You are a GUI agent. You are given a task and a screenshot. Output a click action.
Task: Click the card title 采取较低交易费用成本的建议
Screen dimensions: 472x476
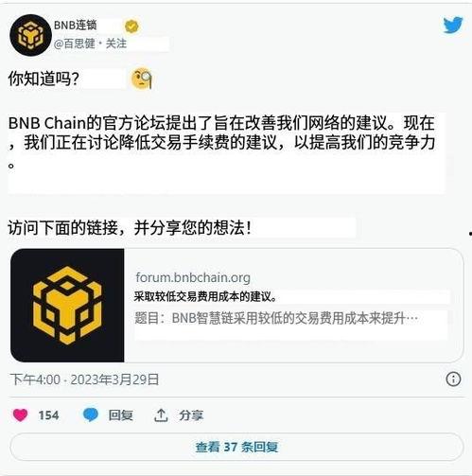[205, 297]
